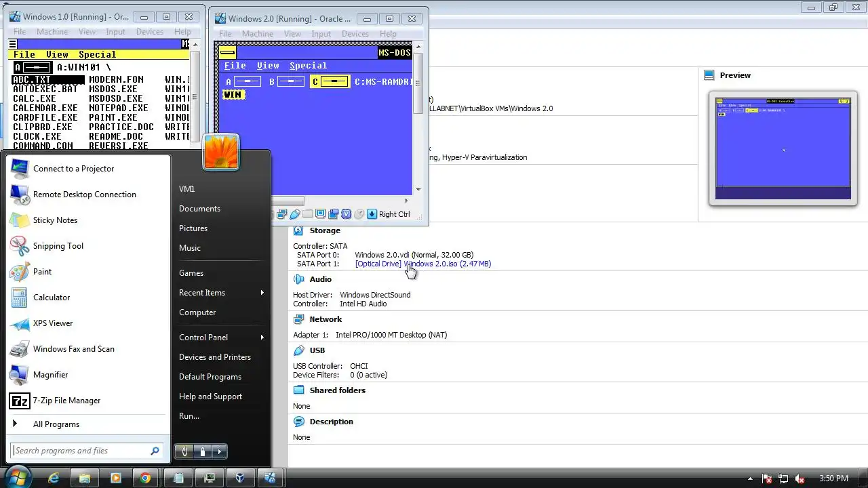Click the Action Center flag icon

[768, 479]
